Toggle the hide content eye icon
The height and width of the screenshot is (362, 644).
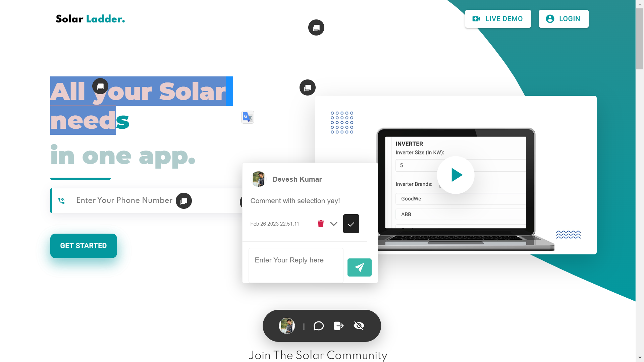tap(359, 326)
